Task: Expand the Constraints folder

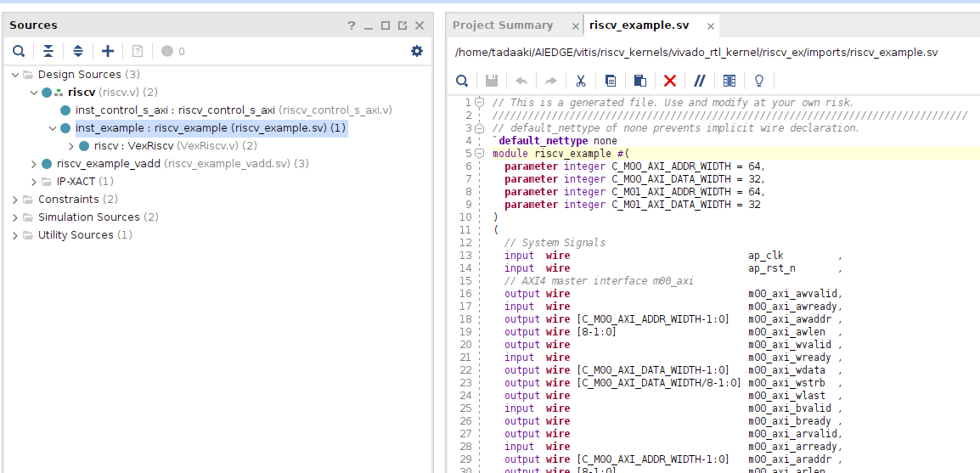Action: [15, 200]
